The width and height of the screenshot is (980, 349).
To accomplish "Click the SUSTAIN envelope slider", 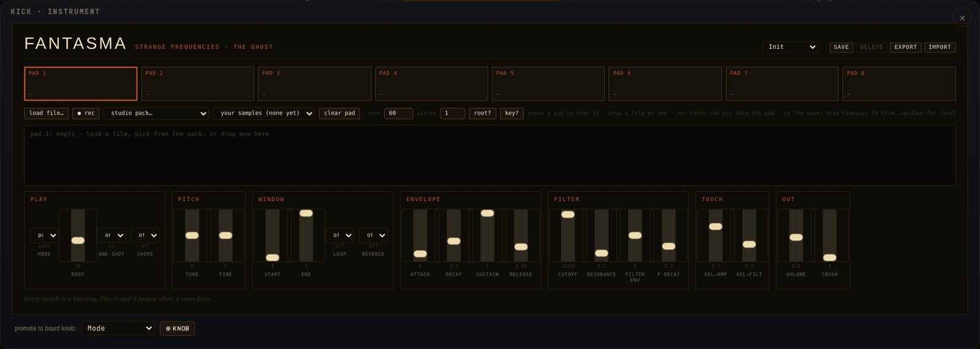I will tap(488, 236).
